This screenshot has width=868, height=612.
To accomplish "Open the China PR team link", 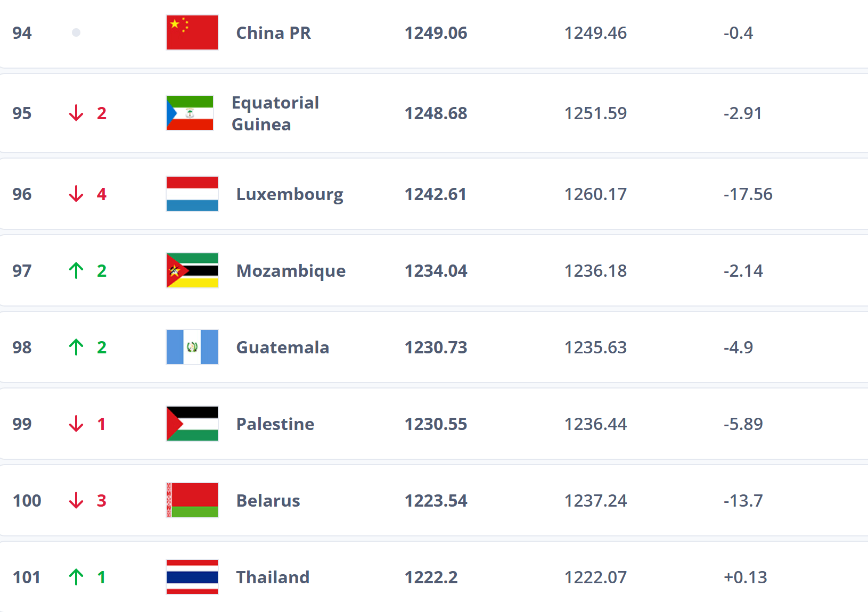I will point(273,33).
